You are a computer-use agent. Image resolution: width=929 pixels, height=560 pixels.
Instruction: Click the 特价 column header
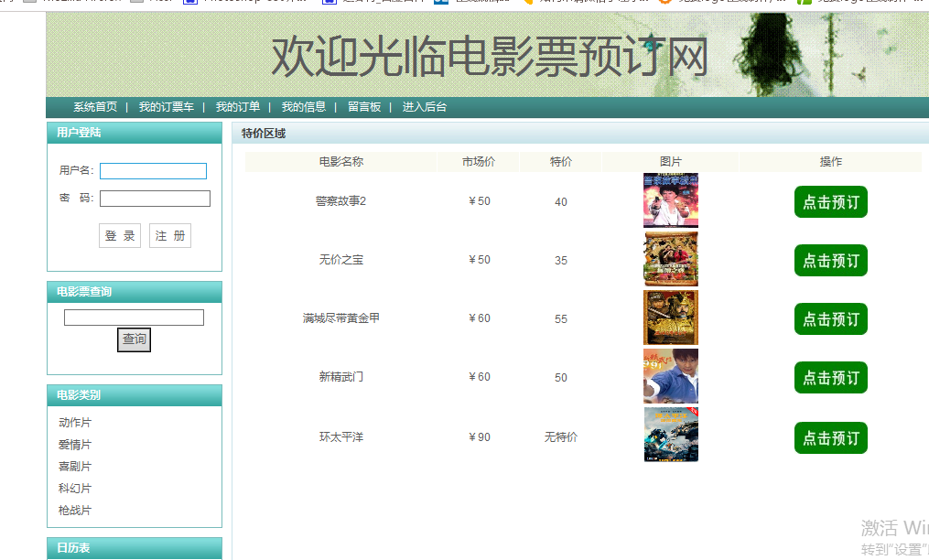[560, 162]
